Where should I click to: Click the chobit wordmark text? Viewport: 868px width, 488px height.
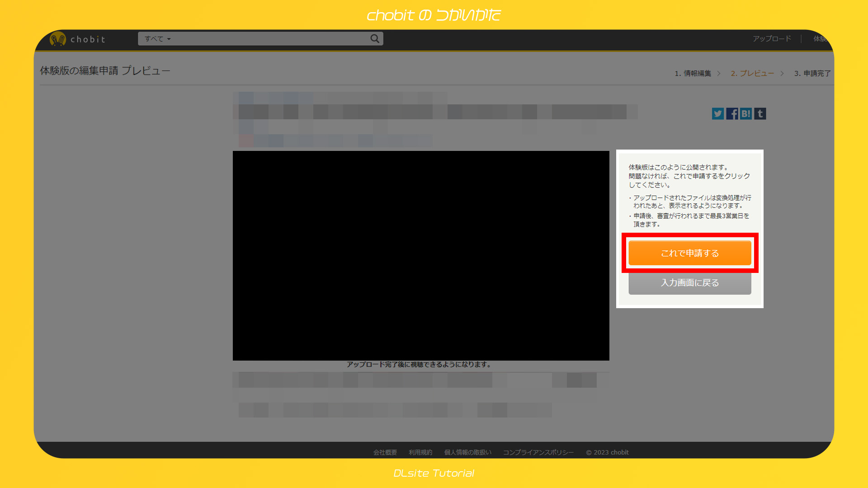88,39
